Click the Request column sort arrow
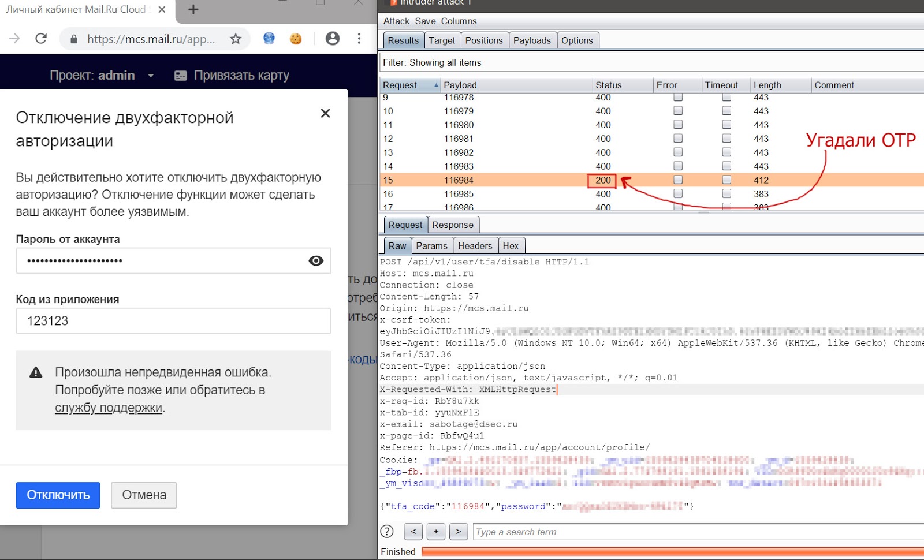This screenshot has width=924, height=560. click(436, 84)
